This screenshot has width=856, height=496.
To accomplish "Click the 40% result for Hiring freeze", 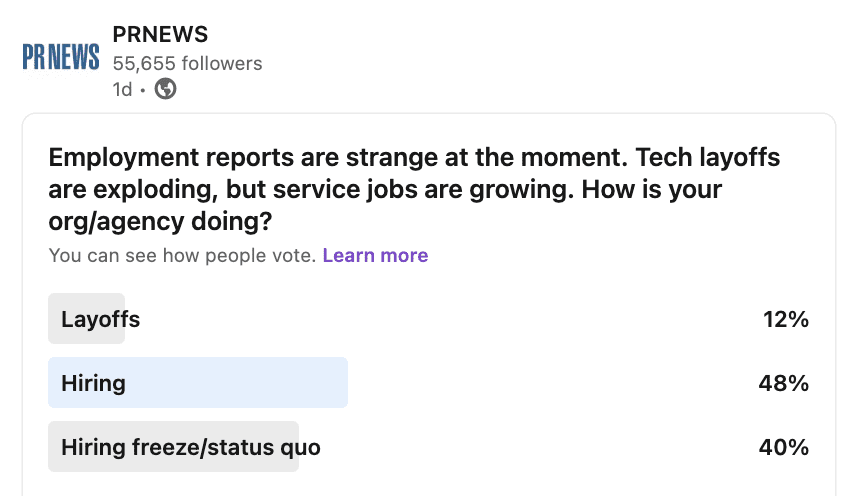I will coord(783,447).
